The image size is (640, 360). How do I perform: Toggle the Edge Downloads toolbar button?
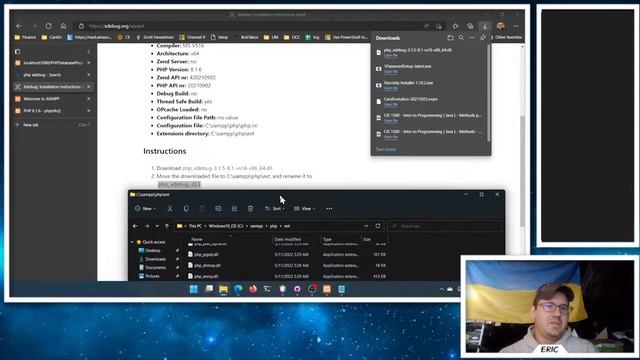pos(485,26)
